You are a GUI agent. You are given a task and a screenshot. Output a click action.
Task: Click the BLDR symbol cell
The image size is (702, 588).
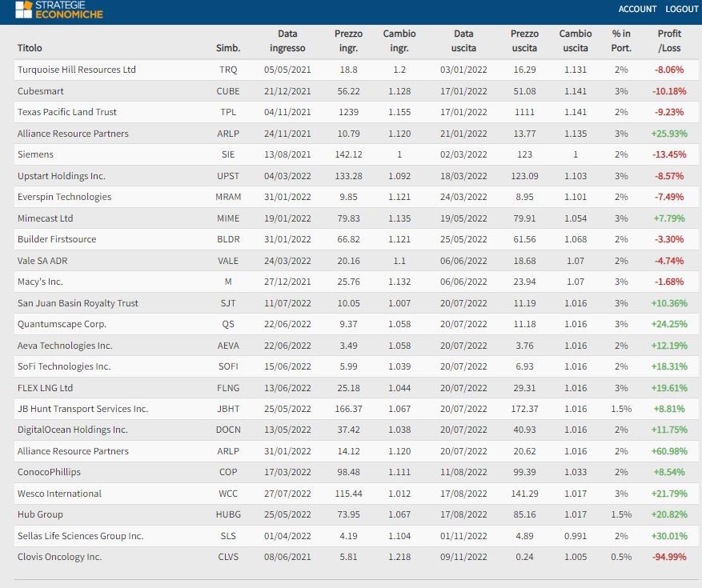point(228,239)
